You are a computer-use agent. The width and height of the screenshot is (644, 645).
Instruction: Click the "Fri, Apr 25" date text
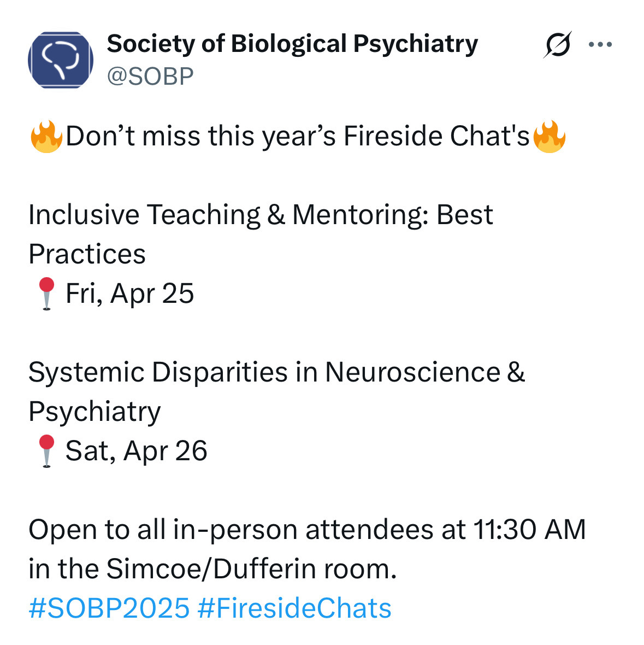[130, 294]
